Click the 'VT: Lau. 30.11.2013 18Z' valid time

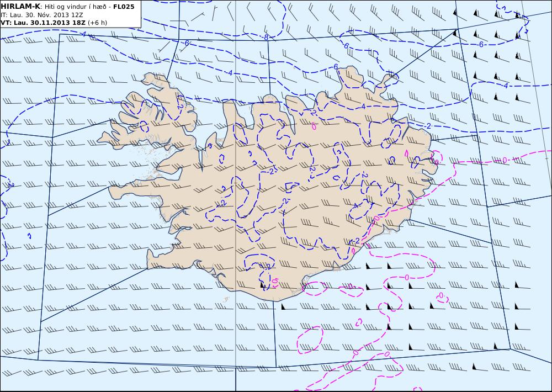(x=44, y=23)
